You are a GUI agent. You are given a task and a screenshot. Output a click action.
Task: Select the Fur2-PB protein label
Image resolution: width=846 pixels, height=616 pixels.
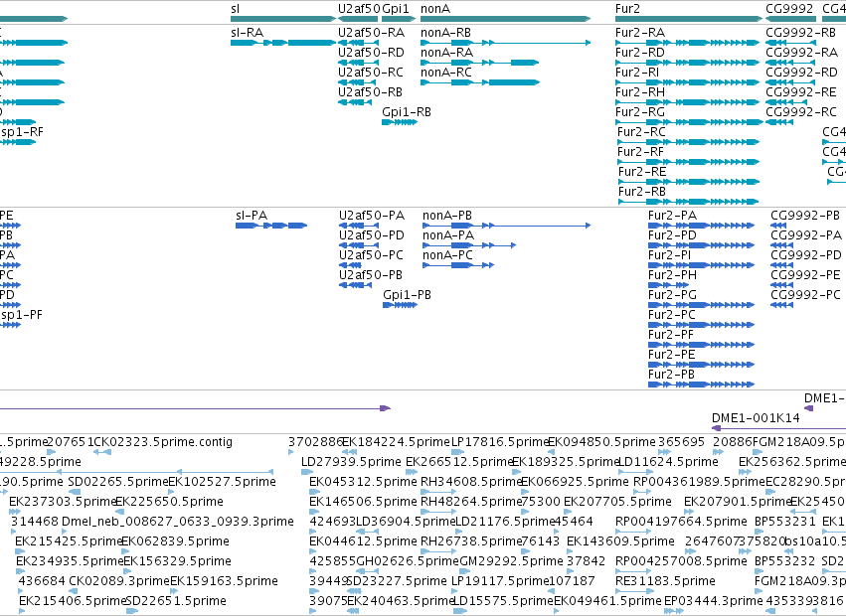click(671, 375)
